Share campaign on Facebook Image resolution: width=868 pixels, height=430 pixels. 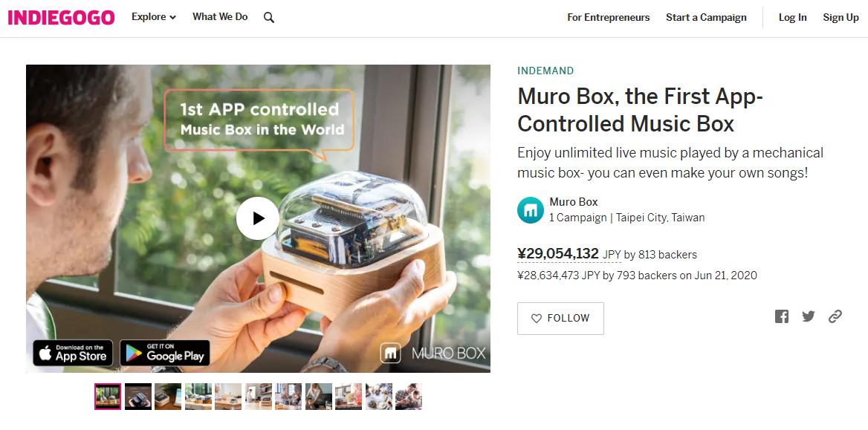click(x=782, y=316)
